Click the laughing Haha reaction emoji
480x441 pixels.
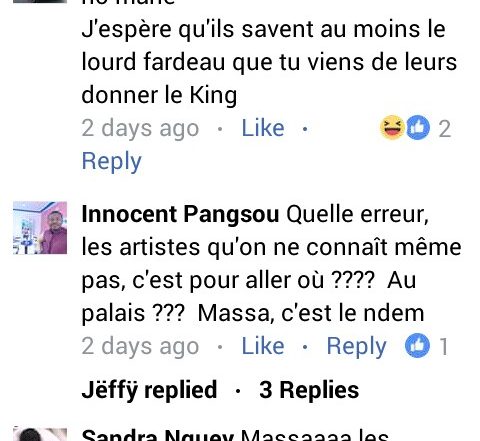coord(392,127)
